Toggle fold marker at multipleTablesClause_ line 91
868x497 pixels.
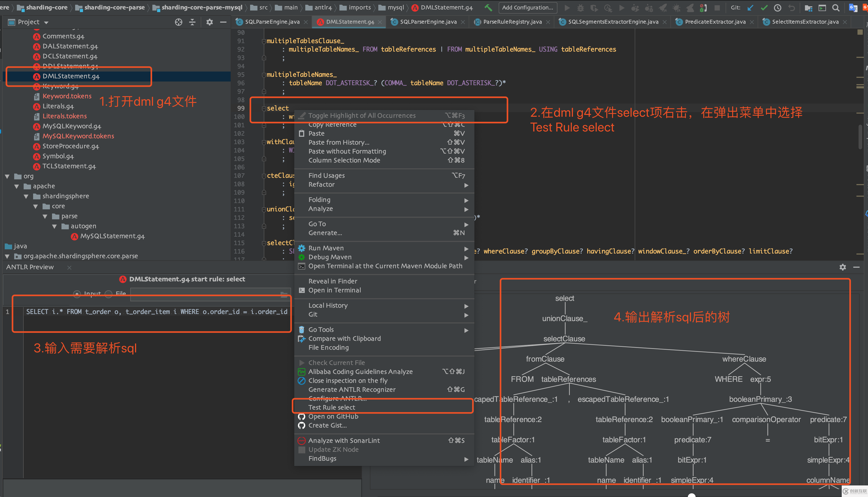(263, 41)
